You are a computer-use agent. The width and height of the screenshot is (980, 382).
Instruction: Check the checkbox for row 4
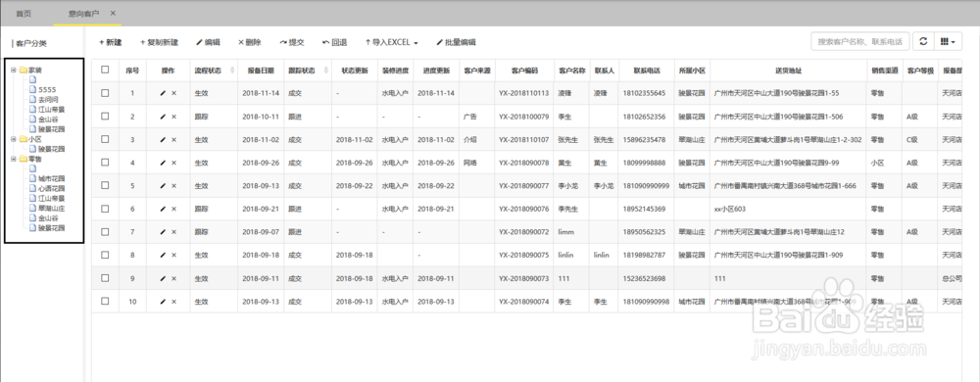coord(105,163)
